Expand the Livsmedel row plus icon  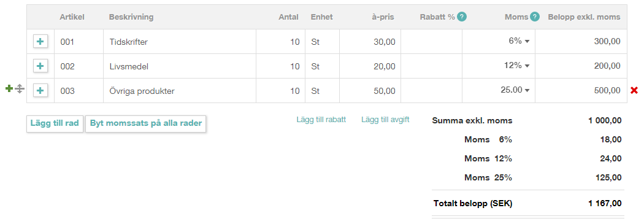(x=40, y=66)
